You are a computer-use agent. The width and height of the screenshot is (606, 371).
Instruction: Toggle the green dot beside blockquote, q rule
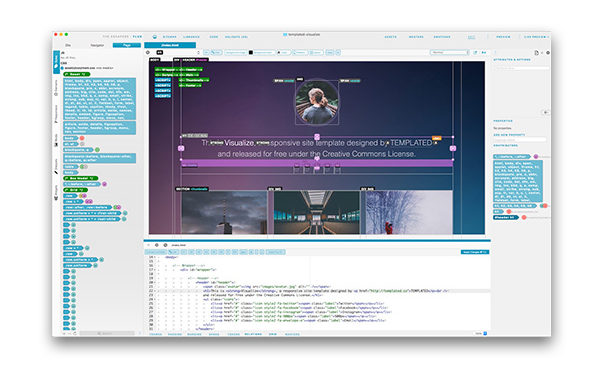[x=97, y=150]
